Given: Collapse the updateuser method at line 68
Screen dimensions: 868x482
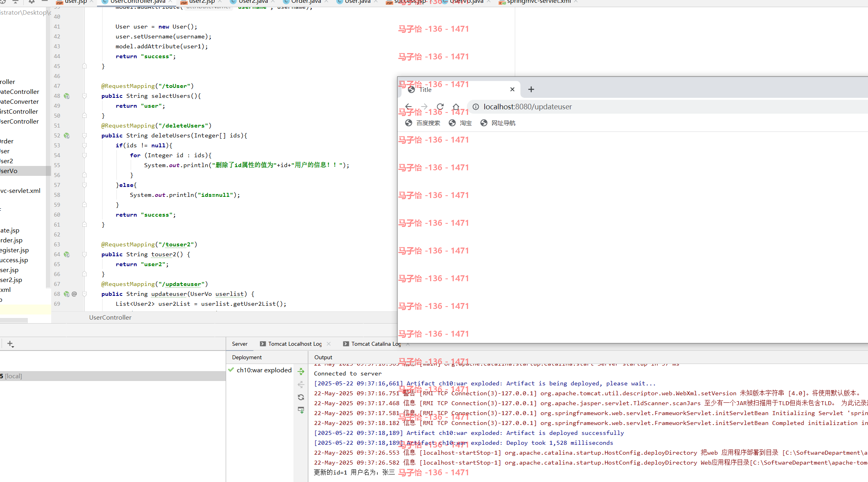Looking at the screenshot, I should point(84,294).
